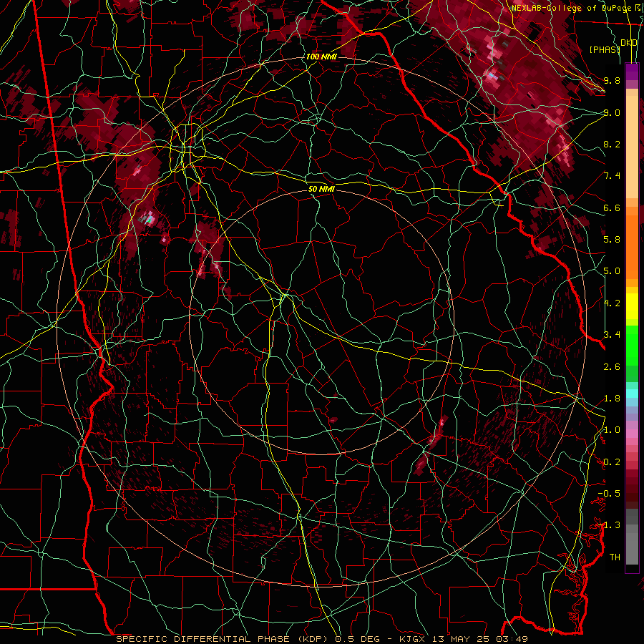Click the 3.4 value on the color scale
The width and height of the screenshot is (644, 644).
point(612,335)
